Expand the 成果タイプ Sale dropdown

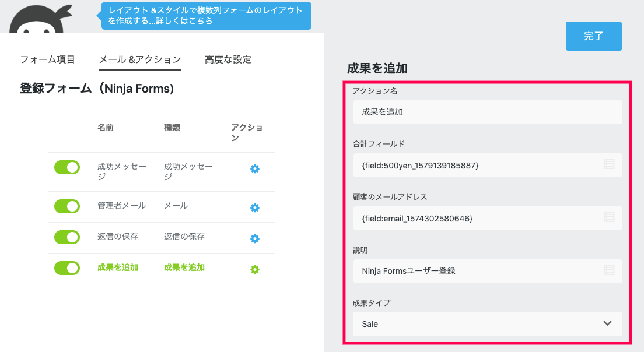488,323
